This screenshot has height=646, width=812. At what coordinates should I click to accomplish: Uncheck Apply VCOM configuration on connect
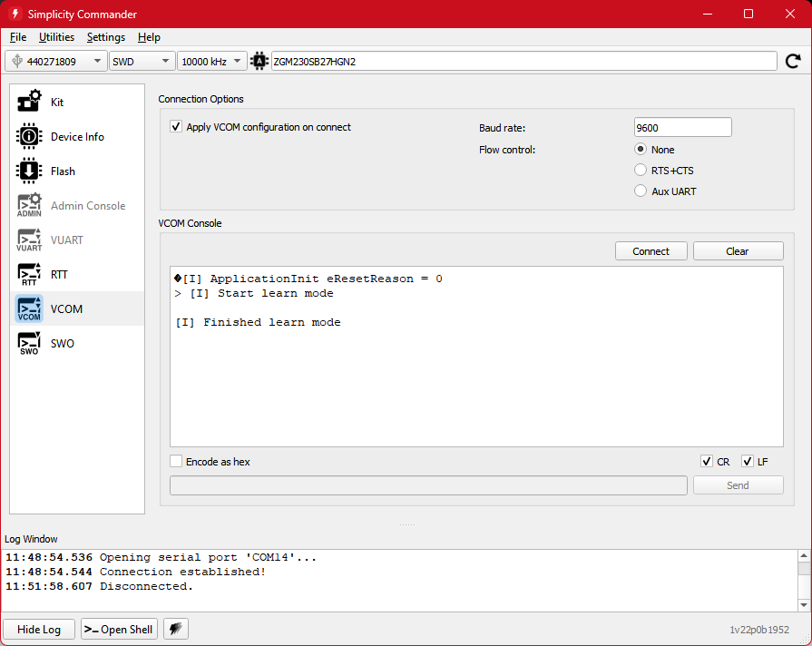[175, 127]
